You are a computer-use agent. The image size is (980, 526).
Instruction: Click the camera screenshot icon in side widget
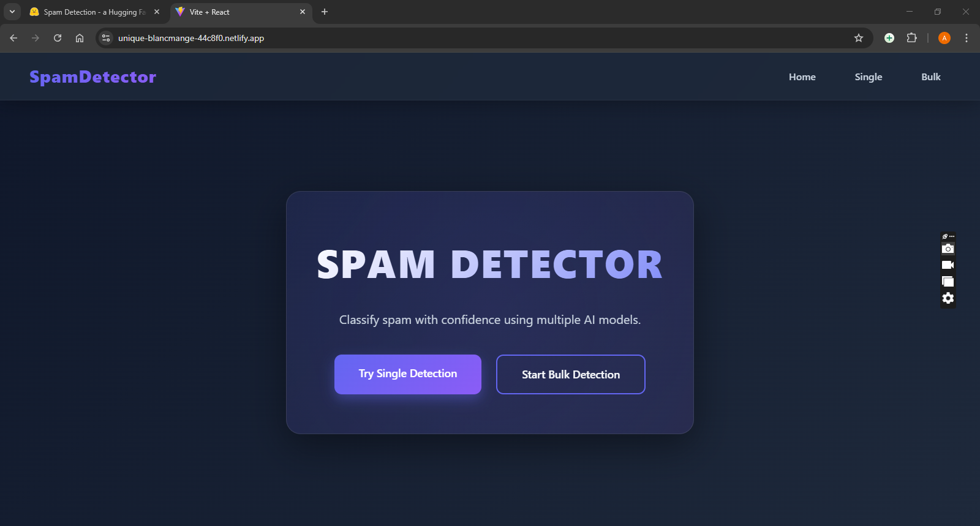point(948,249)
